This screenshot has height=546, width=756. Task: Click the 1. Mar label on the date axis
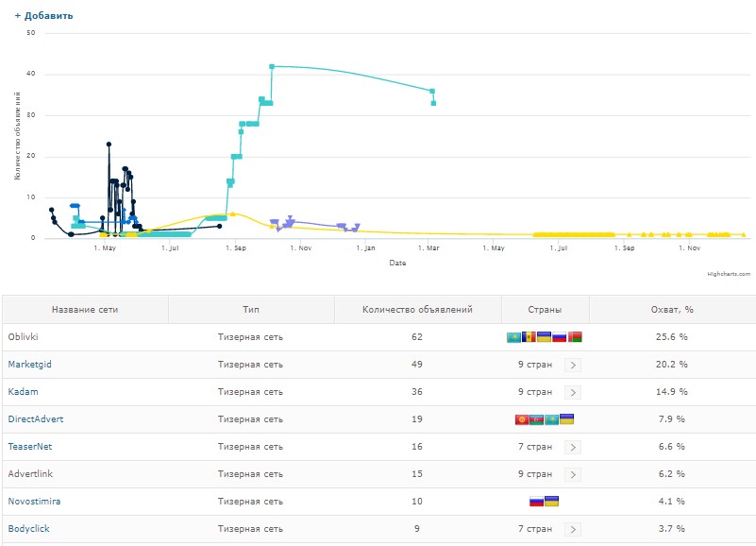(x=428, y=247)
